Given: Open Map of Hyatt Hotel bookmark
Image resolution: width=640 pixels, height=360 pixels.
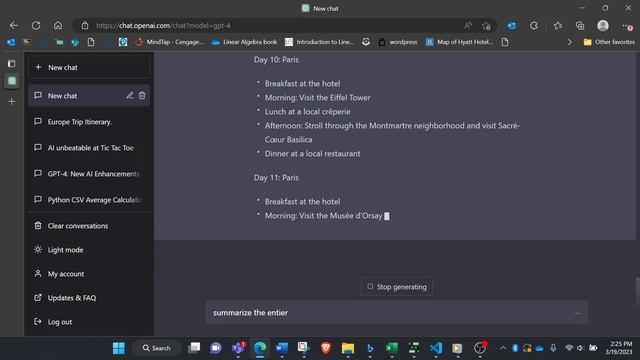Looking at the screenshot, I should (x=459, y=42).
